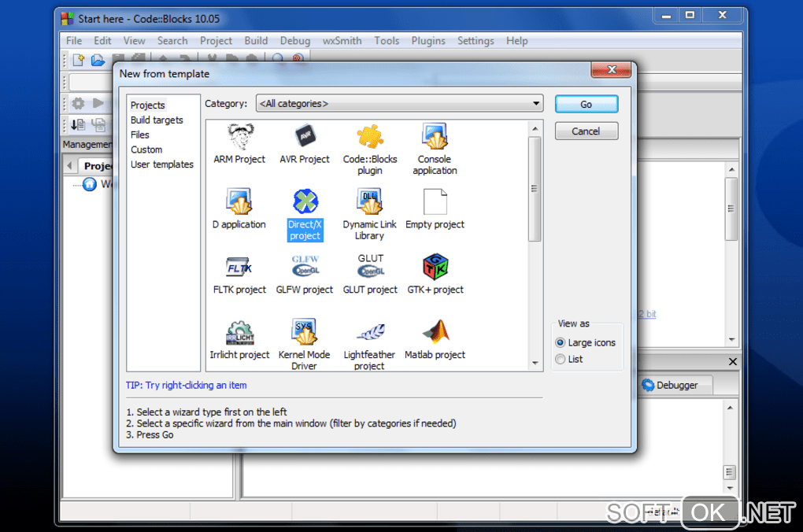Click the Build gear icon in toolbar
Screen dimensions: 803x532
click(x=79, y=103)
